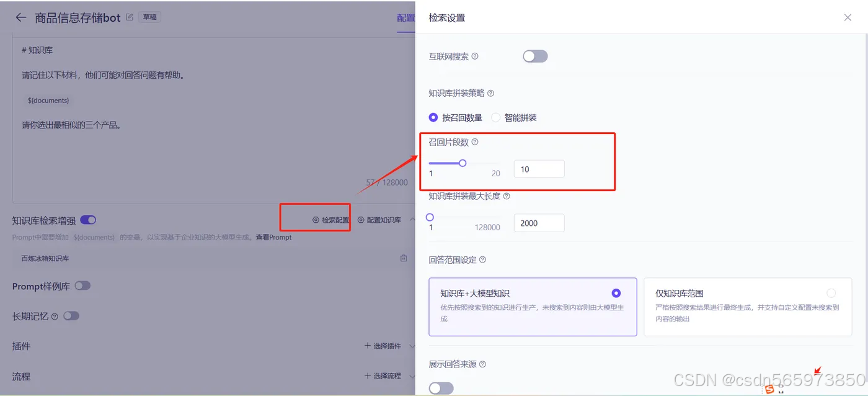Click the back arrow beside 商品信息存储bot
This screenshot has width=868, height=396.
click(20, 17)
